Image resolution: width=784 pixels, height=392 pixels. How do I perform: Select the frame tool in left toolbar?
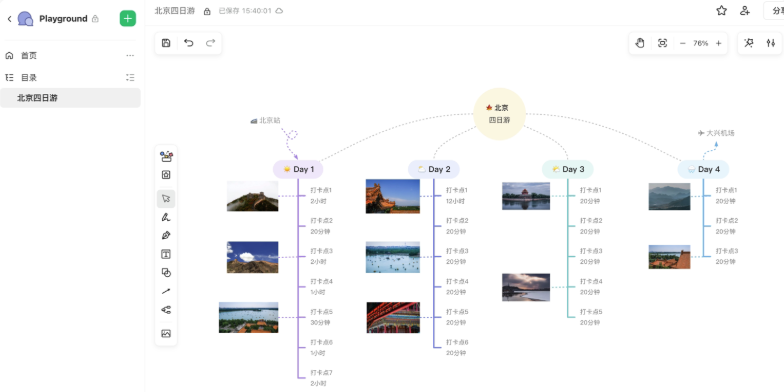[166, 174]
